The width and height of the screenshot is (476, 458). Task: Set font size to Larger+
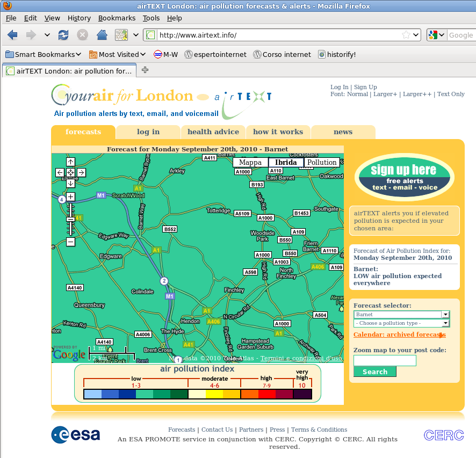tap(385, 94)
